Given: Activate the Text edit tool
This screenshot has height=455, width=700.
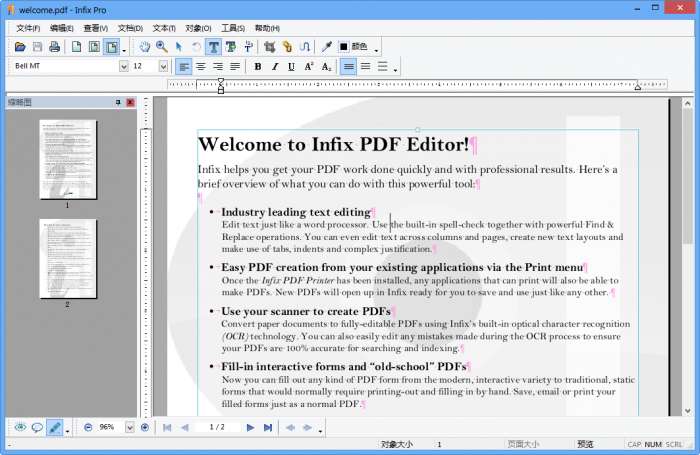Looking at the screenshot, I should click(214, 47).
